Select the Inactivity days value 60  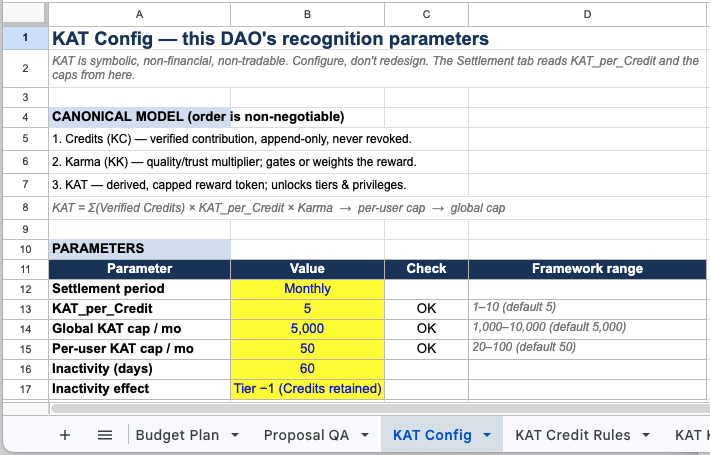(x=307, y=369)
